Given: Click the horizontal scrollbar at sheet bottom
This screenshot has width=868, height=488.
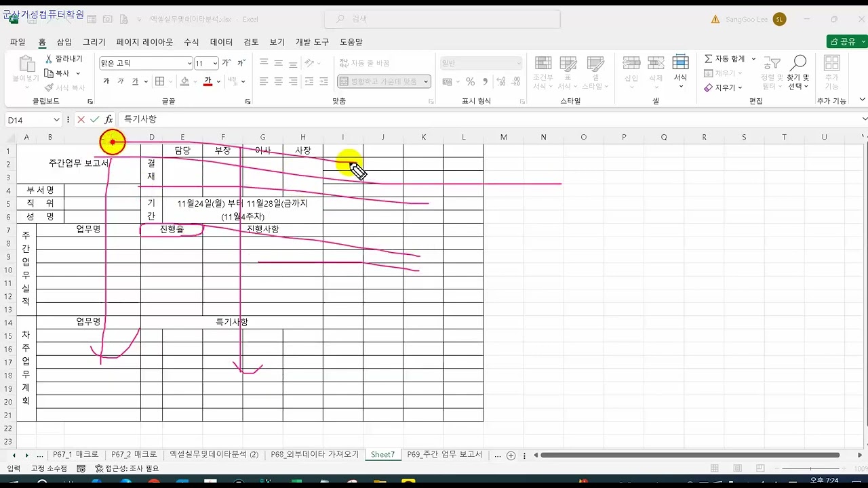Looking at the screenshot, I should (x=691, y=455).
